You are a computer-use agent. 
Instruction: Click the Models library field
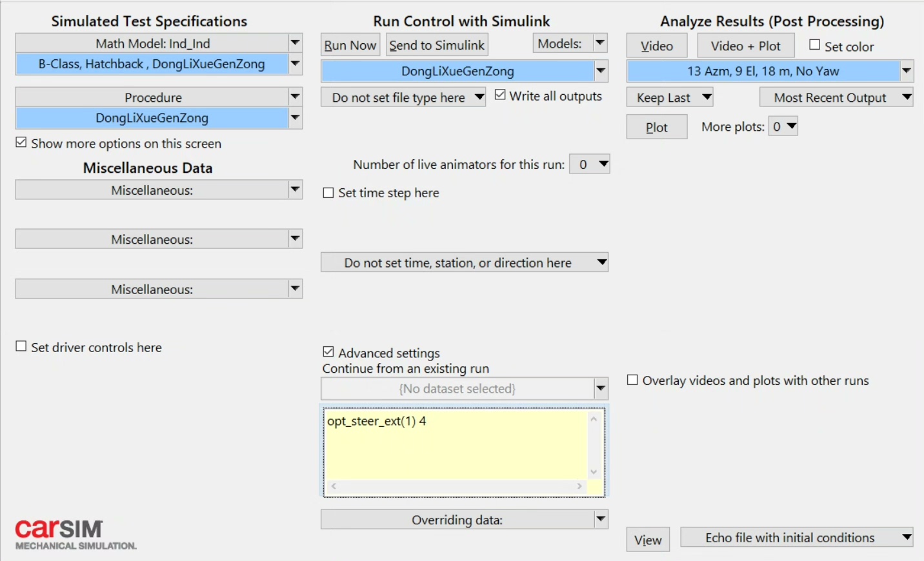(x=563, y=43)
